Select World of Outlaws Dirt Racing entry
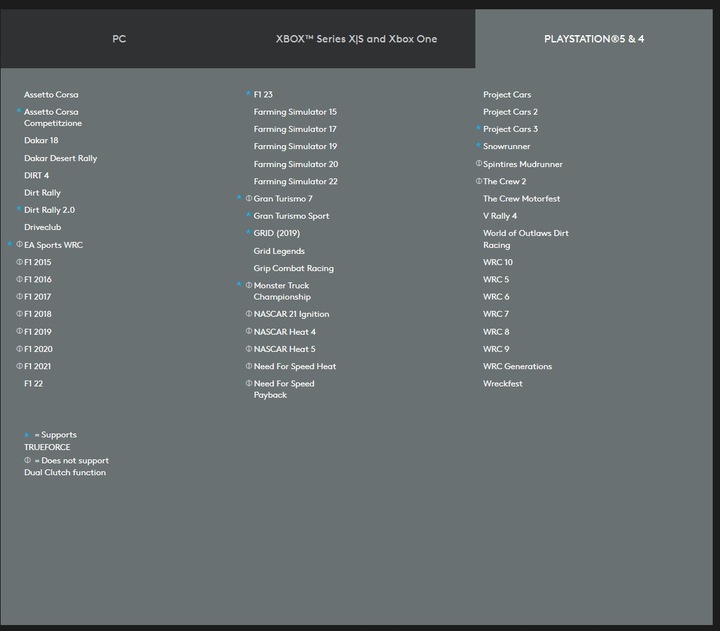The height and width of the screenshot is (631, 720). [x=525, y=239]
